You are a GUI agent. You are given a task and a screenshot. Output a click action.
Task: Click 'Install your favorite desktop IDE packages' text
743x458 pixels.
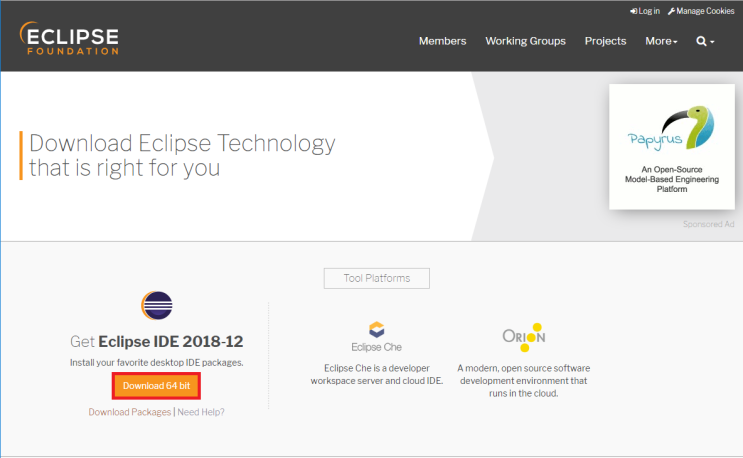(156, 362)
